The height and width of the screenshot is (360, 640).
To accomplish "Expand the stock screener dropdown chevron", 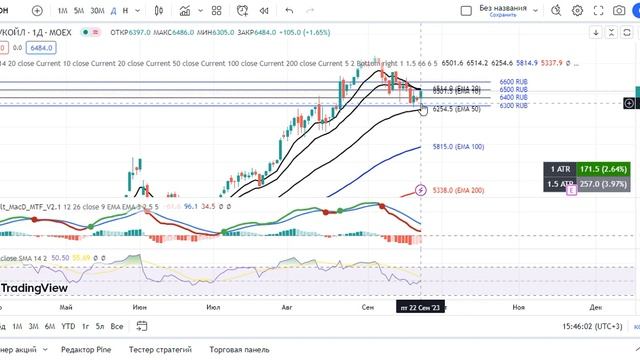I will pyautogui.click(x=45, y=349).
